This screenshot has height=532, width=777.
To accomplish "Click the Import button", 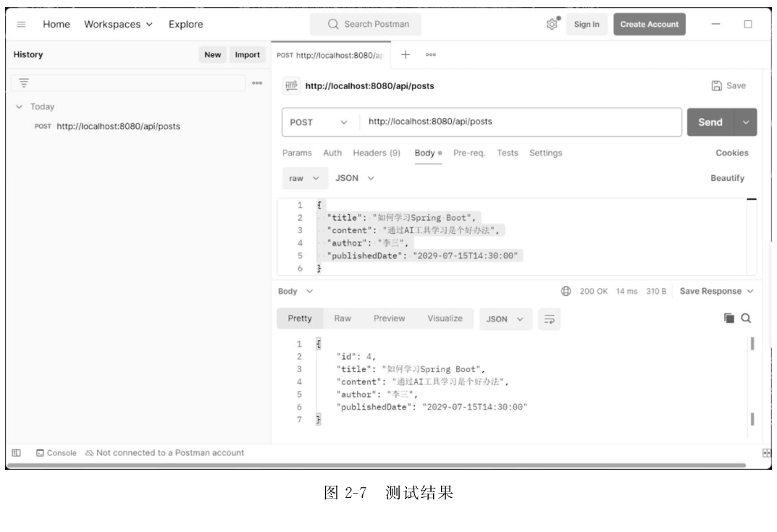I will pos(247,54).
